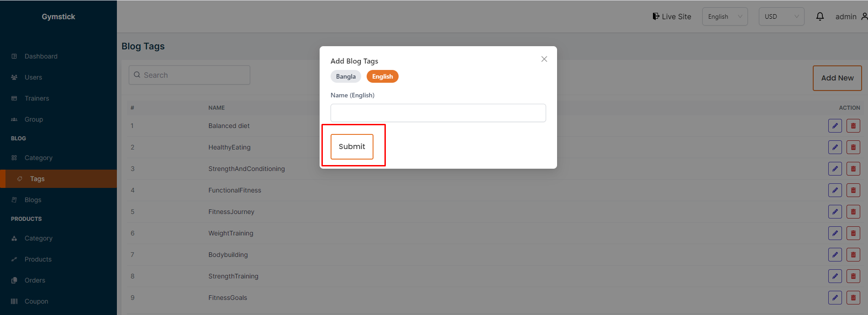Open the Live Site link

tap(672, 16)
